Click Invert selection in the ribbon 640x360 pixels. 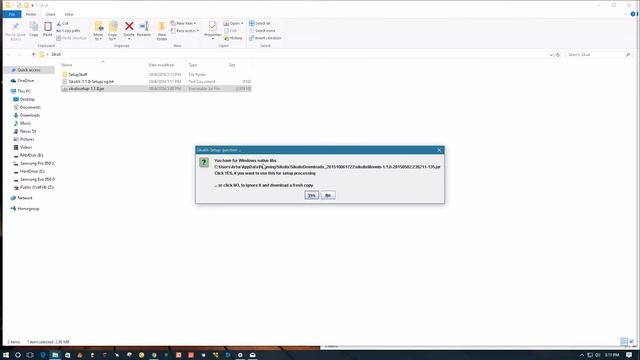(x=265, y=38)
